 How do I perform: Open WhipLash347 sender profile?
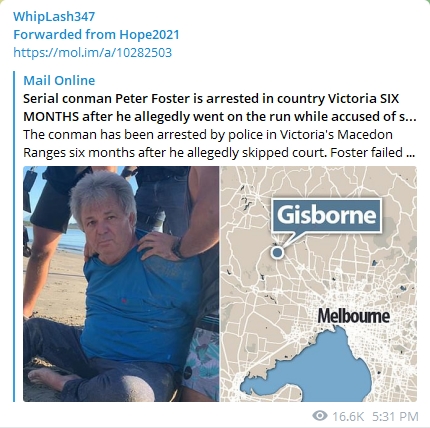[x=54, y=16]
